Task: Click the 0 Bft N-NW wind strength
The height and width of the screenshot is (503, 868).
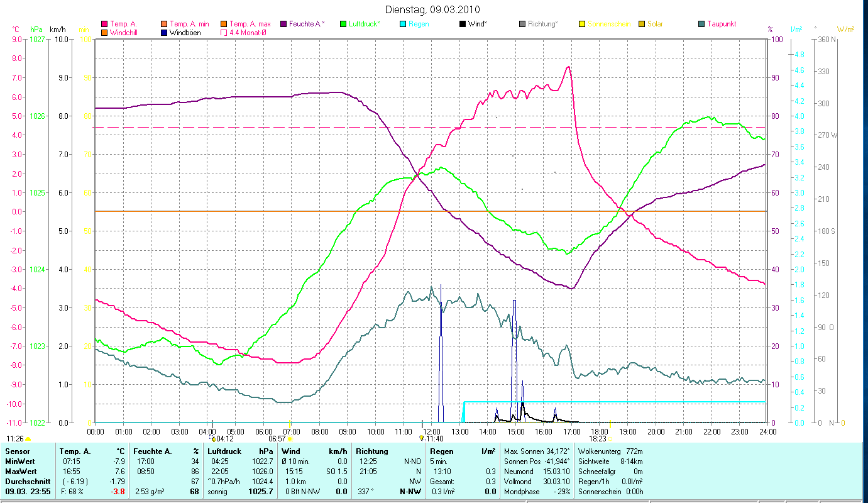Action: tap(303, 492)
